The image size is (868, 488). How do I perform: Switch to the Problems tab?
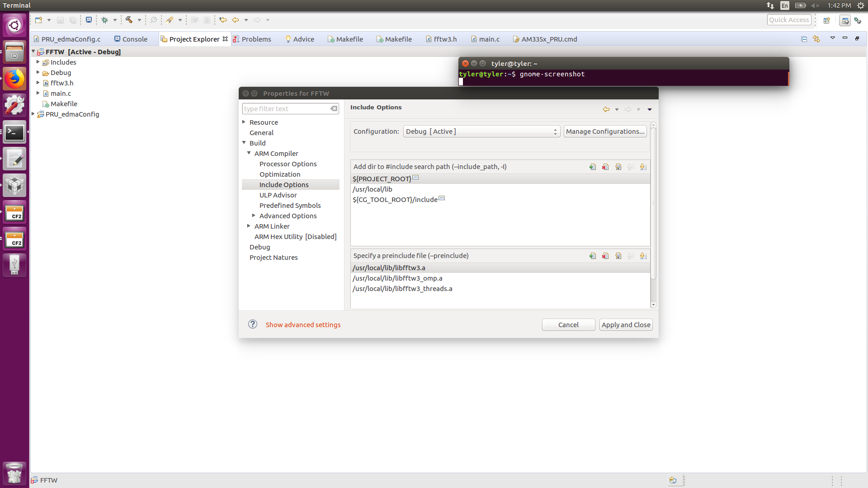tap(256, 39)
